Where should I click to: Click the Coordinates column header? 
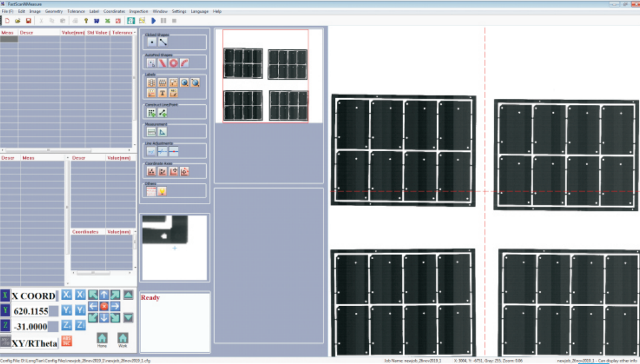coord(86,232)
